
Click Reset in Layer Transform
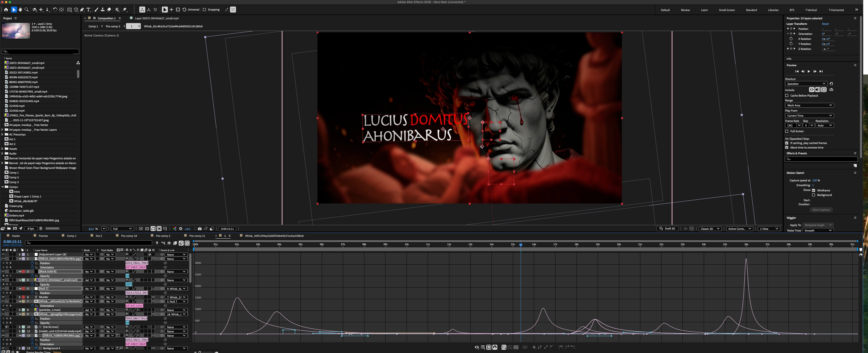[825, 24]
